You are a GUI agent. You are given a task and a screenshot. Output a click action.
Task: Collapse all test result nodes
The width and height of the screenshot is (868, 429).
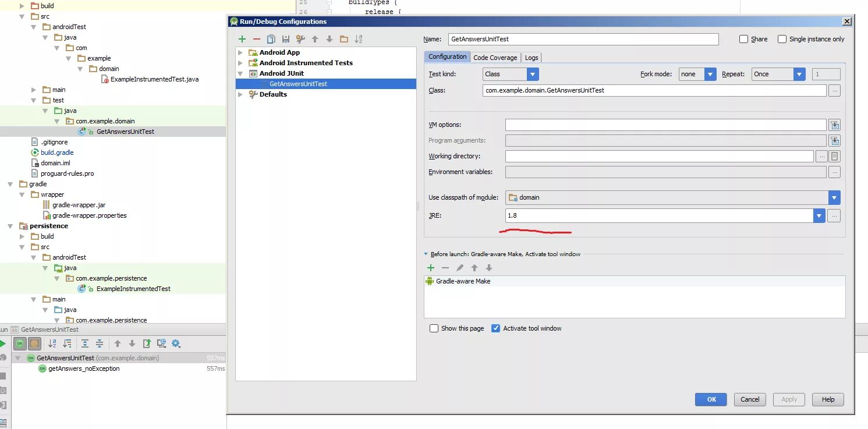pos(100,343)
